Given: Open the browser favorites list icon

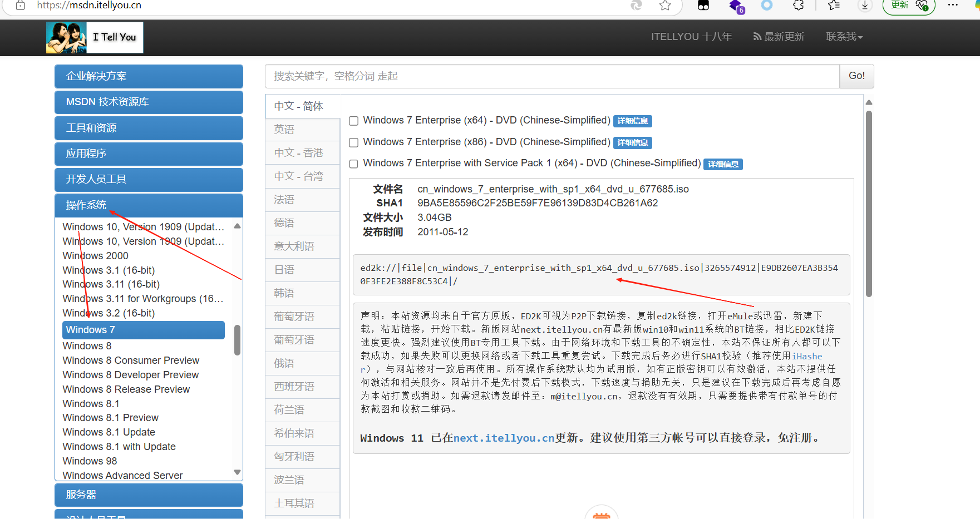Looking at the screenshot, I should (834, 6).
